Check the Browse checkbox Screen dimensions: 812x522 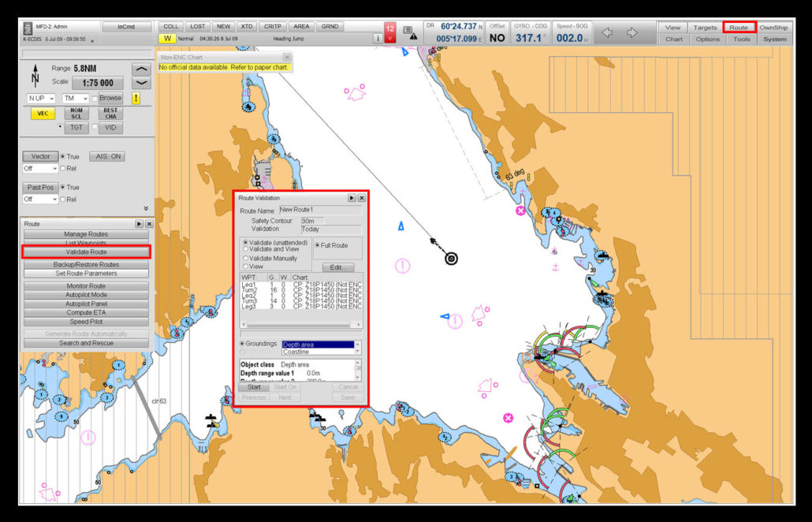(x=95, y=99)
